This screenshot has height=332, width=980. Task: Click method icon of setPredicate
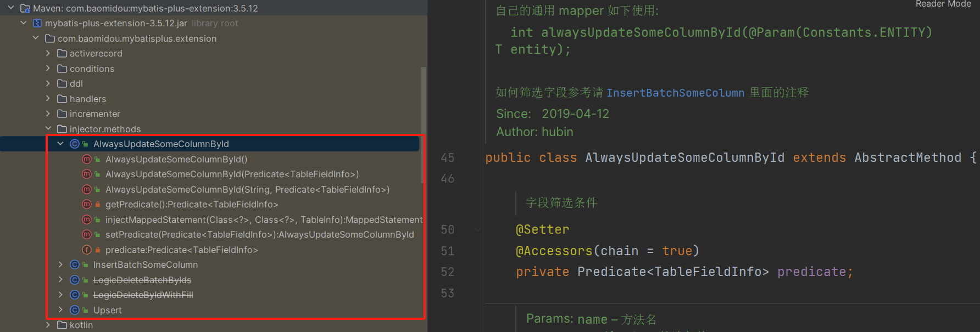tap(87, 234)
